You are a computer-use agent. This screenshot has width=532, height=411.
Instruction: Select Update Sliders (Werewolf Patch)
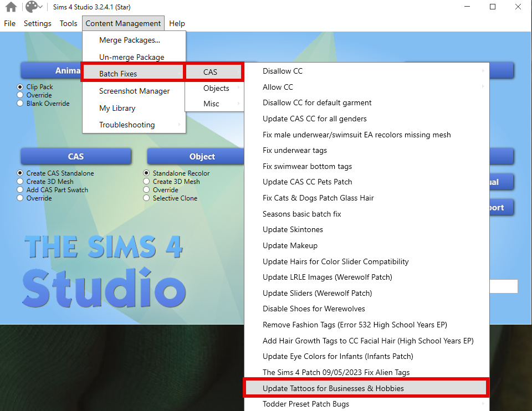click(367, 293)
